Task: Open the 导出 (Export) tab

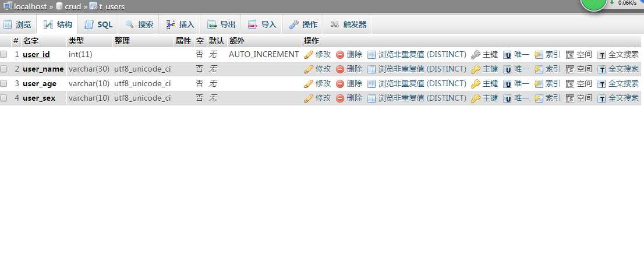Action: coord(221,24)
